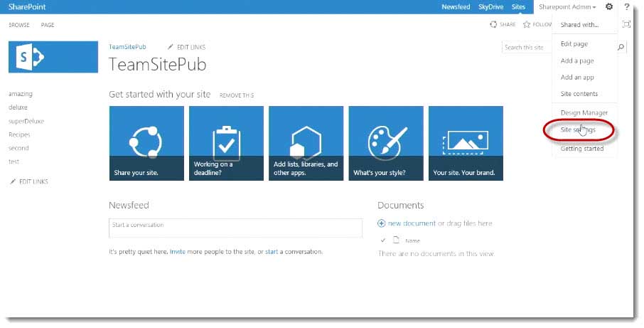Select Design Manager in the settings menu
Screen dimensions: 644x328
click(x=584, y=113)
